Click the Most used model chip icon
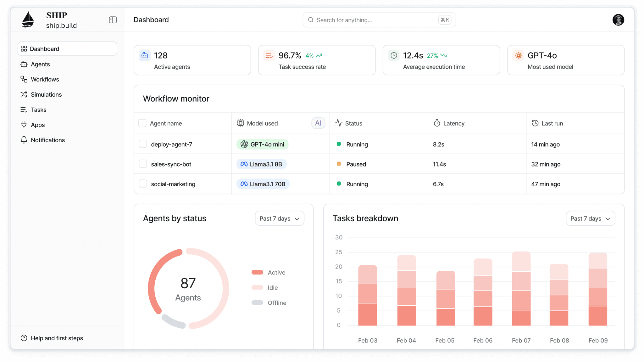 [518, 55]
